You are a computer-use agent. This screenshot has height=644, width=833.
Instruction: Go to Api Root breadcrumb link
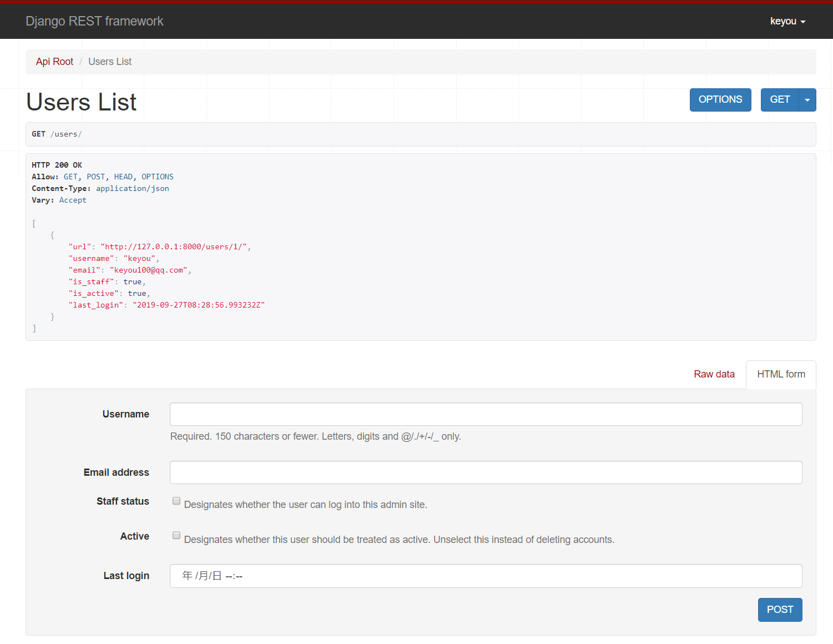[54, 62]
